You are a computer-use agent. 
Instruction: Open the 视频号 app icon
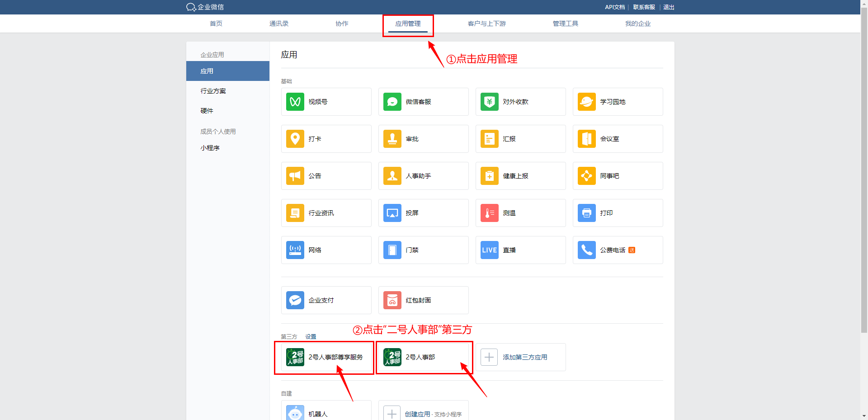(x=295, y=102)
